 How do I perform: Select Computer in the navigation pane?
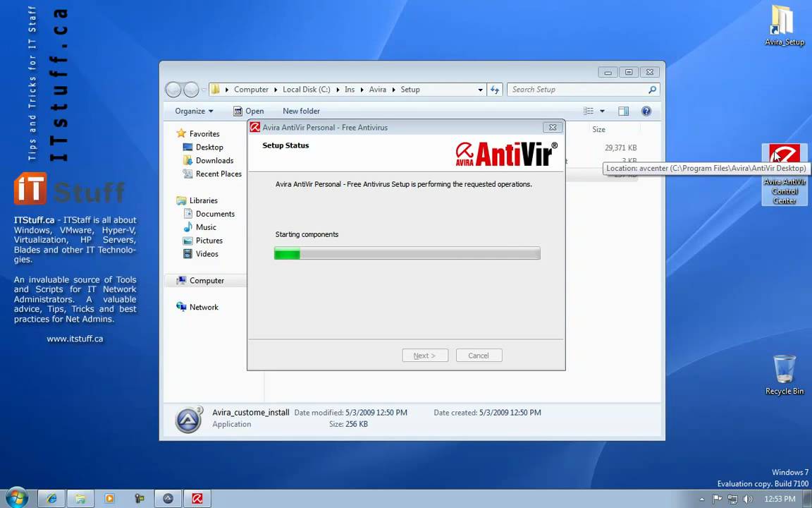pyautogui.click(x=206, y=280)
